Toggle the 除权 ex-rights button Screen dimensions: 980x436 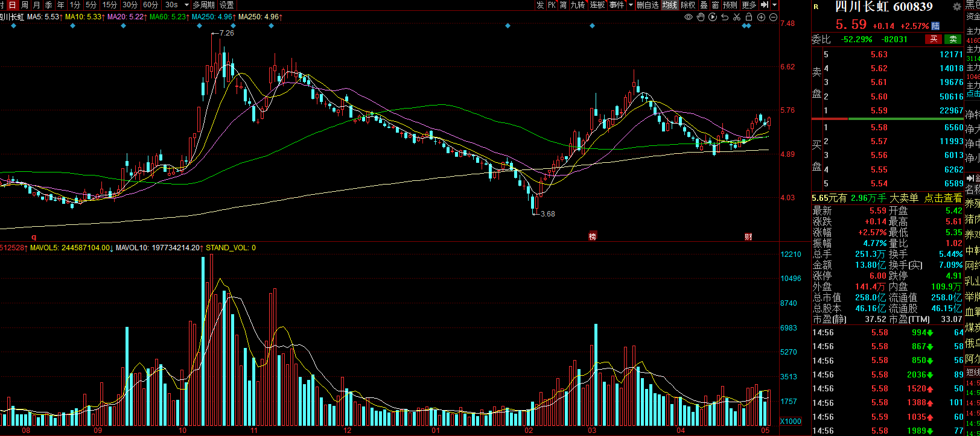coord(688,5)
